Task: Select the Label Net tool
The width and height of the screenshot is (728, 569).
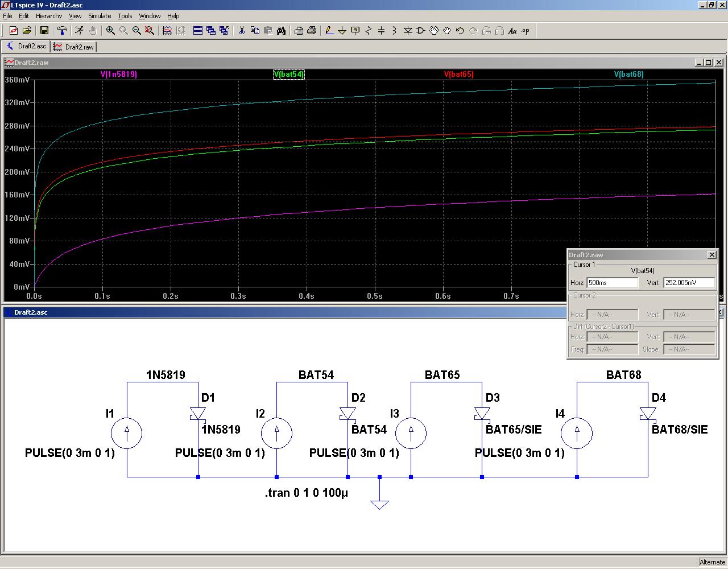Action: click(355, 31)
